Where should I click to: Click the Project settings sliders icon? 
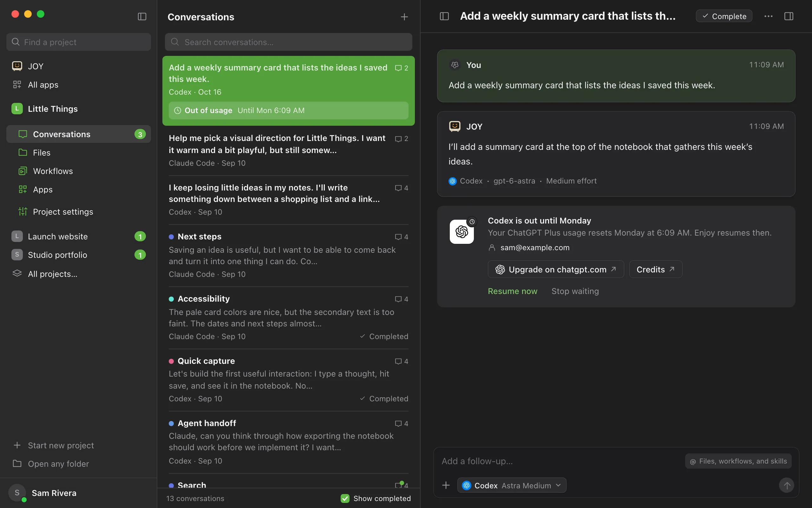pyautogui.click(x=23, y=211)
